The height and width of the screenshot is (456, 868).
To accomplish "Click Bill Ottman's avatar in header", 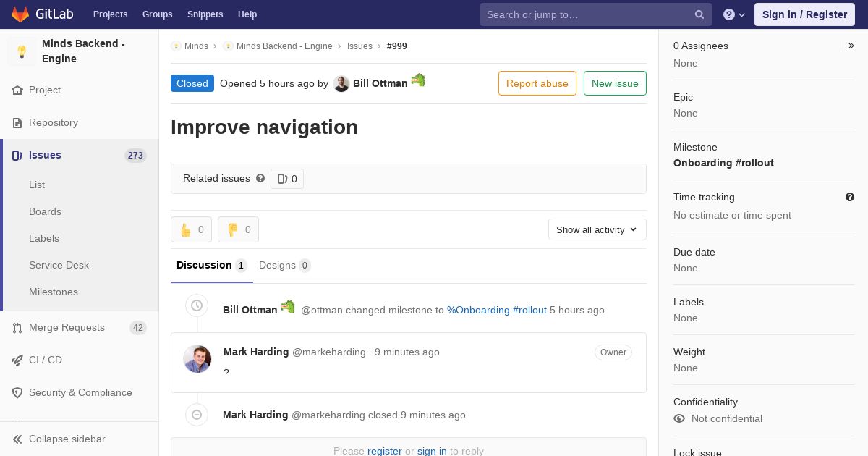I will 341,83.
